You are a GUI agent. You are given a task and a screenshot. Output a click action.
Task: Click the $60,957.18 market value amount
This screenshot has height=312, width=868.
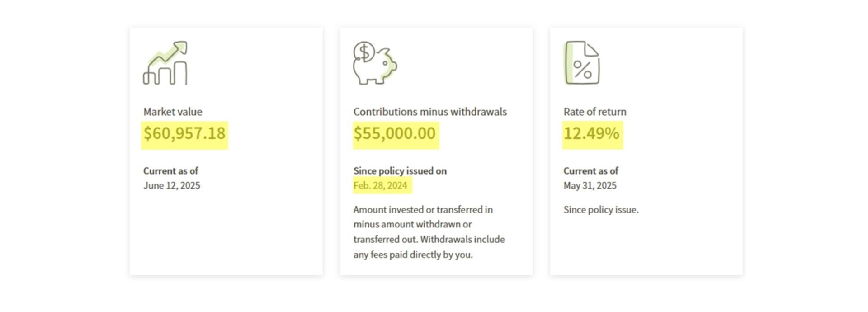184,134
